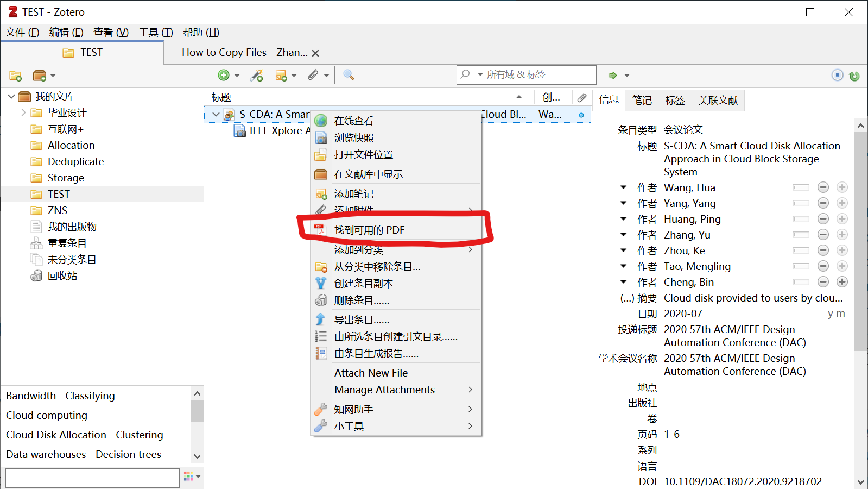Open the New Item dropdown arrow
This screenshot has width=868, height=489.
[237, 76]
